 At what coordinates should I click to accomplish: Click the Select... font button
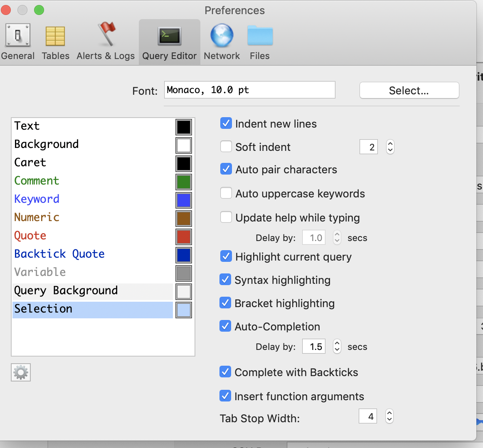[409, 90]
